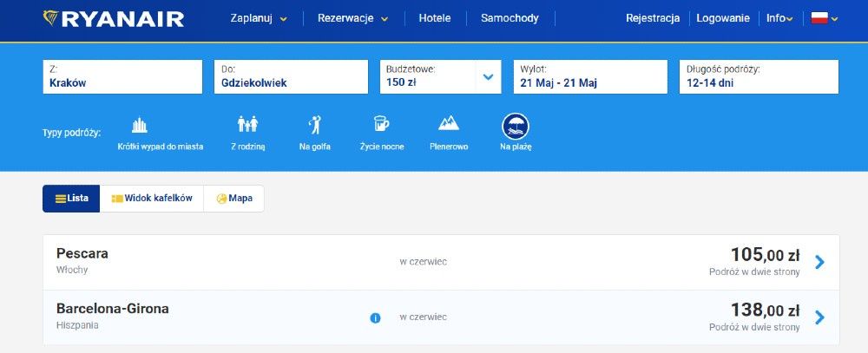Click the Na plażę label

click(516, 147)
